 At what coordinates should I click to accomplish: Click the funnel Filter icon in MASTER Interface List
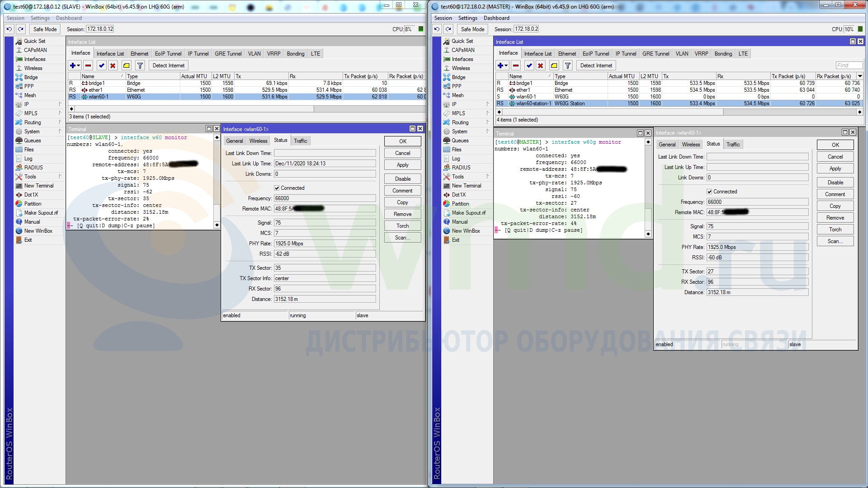click(568, 66)
